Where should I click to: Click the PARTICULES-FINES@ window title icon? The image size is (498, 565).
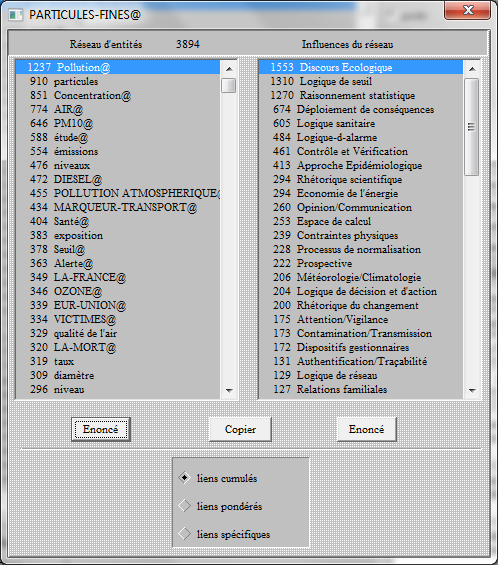tap(15, 15)
